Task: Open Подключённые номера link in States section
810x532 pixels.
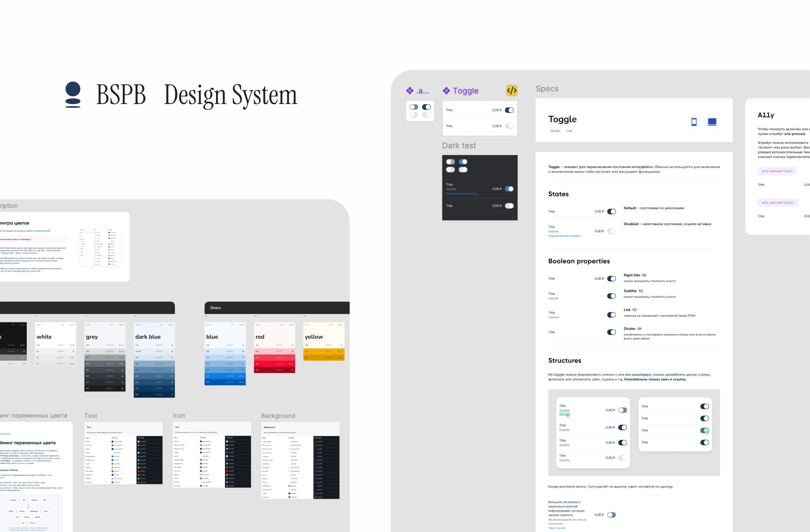Action: point(564,236)
